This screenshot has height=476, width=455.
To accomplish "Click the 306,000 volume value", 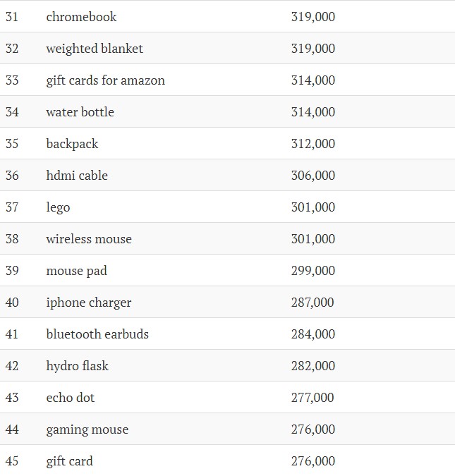I will [x=313, y=176].
